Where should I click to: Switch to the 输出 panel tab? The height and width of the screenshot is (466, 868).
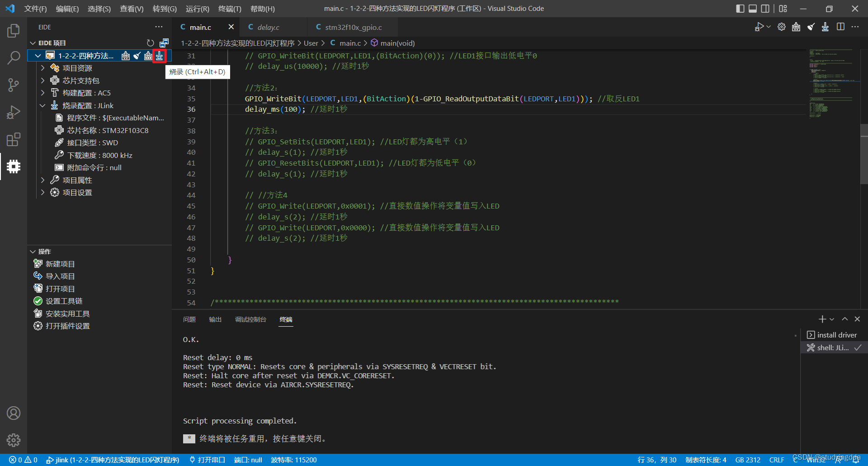pyautogui.click(x=215, y=319)
